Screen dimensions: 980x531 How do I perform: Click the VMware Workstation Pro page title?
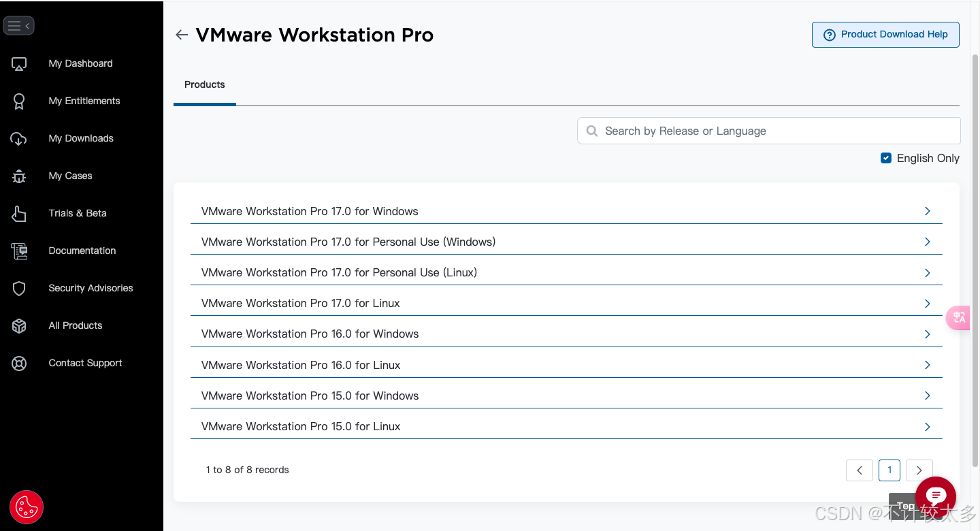pyautogui.click(x=314, y=35)
